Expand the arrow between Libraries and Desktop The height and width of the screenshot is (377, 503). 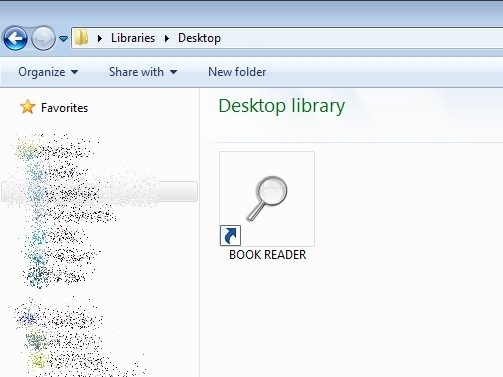click(167, 38)
